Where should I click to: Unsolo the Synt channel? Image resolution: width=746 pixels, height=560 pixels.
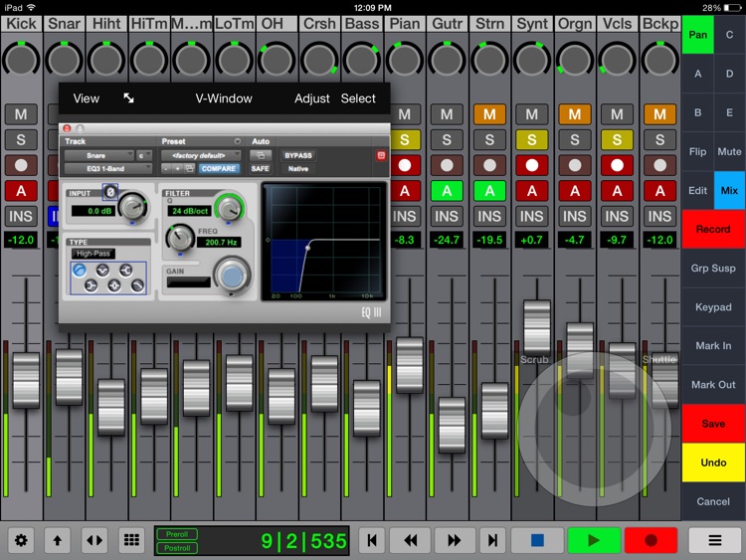532,140
